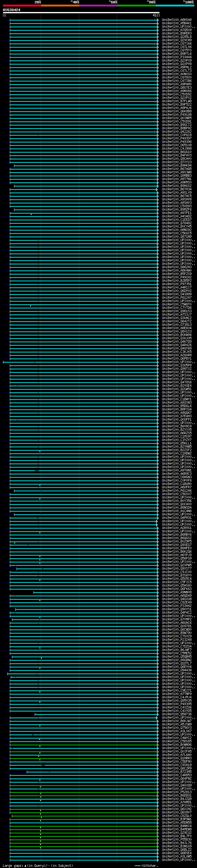This screenshot has height=868, width=197.
Task: Click the green ~80% identity legend segment
Action: click(137, 6)
